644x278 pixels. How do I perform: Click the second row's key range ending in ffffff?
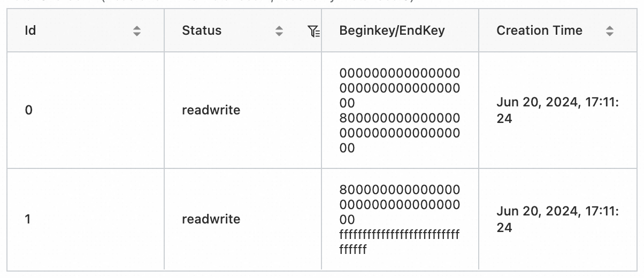tap(399, 219)
